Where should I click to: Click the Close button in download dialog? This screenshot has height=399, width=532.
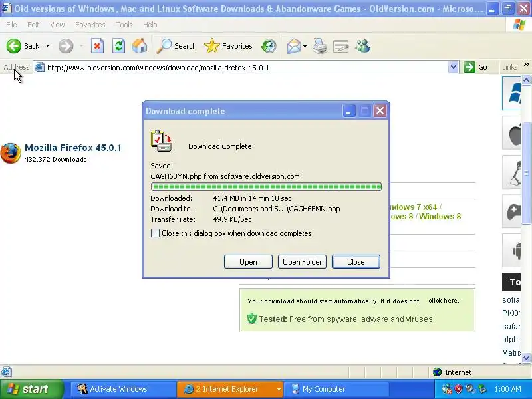pos(356,261)
